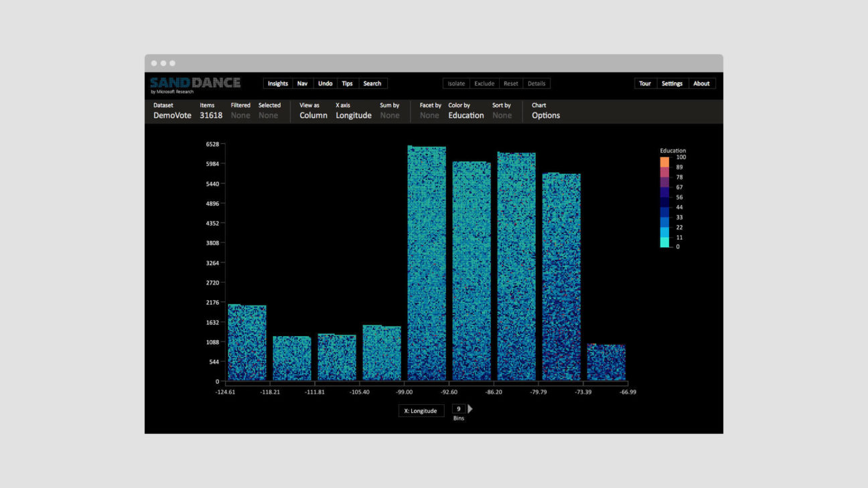This screenshot has height=488, width=868.
Task: Click the SandDance logo
Action: (x=195, y=84)
